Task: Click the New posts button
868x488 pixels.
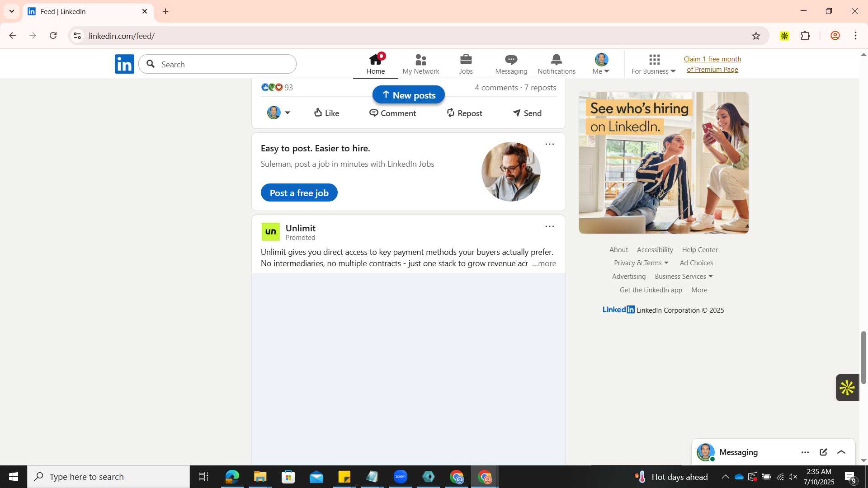Action: 409,95
